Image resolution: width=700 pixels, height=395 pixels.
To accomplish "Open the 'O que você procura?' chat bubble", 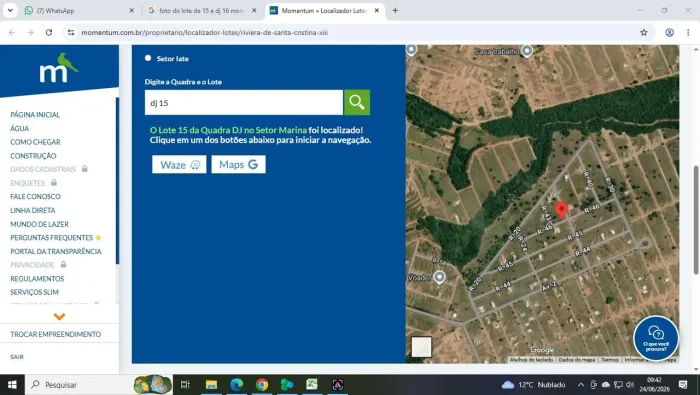I will click(656, 338).
